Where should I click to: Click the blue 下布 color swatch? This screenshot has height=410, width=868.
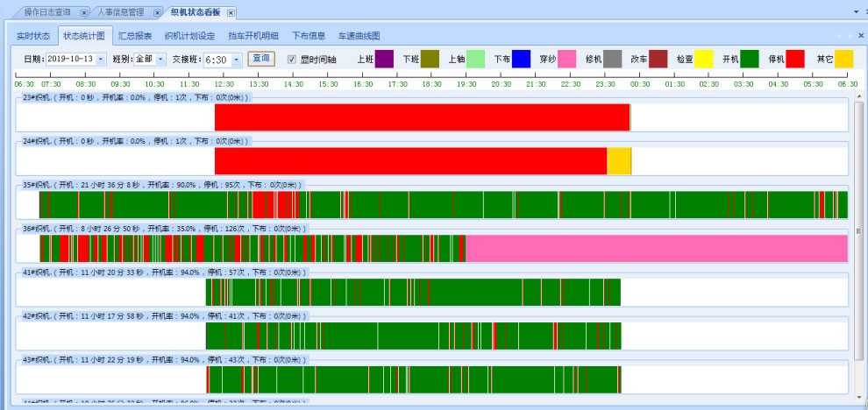click(x=521, y=60)
